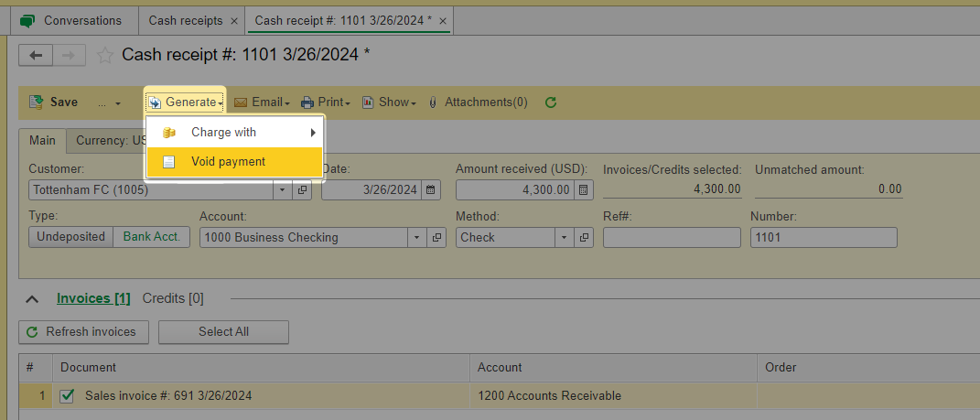Click the Date field 3/26/2024
The height and width of the screenshot is (420, 980).
[372, 189]
